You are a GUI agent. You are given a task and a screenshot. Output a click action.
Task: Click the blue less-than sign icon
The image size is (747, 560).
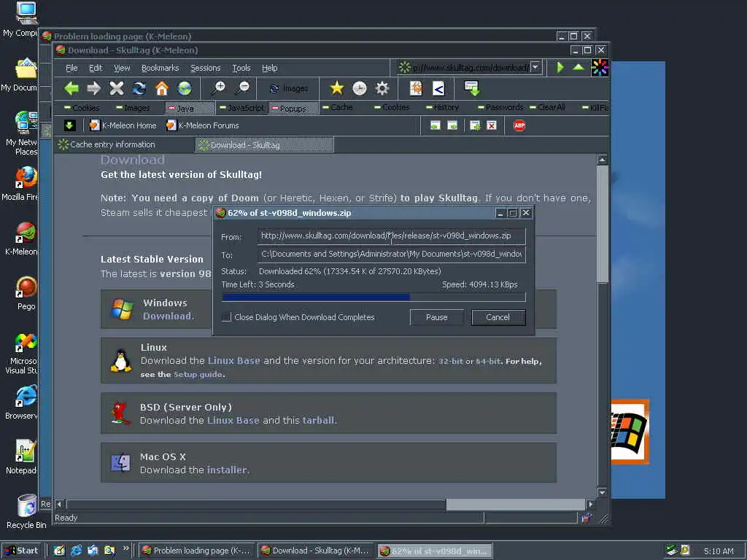pyautogui.click(x=438, y=88)
